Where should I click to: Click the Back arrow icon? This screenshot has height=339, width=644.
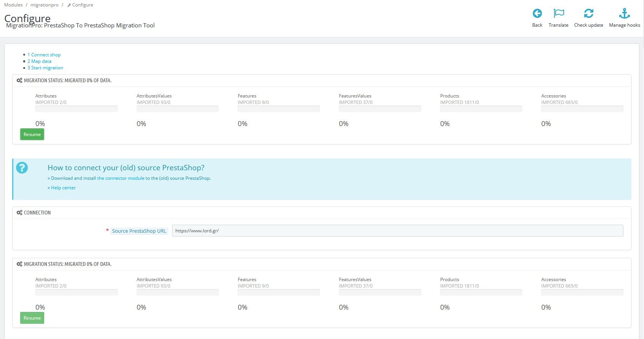point(537,14)
